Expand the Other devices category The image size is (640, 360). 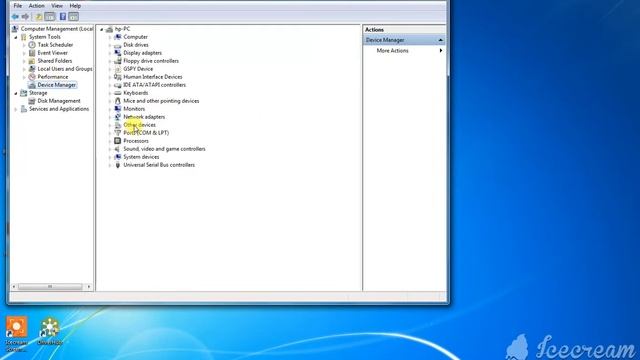(x=110, y=125)
